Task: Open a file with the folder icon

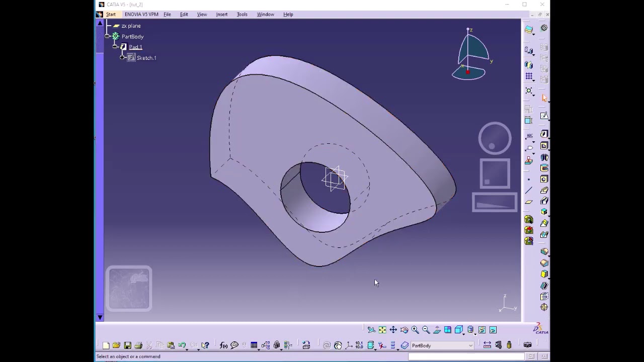Action: (x=116, y=345)
